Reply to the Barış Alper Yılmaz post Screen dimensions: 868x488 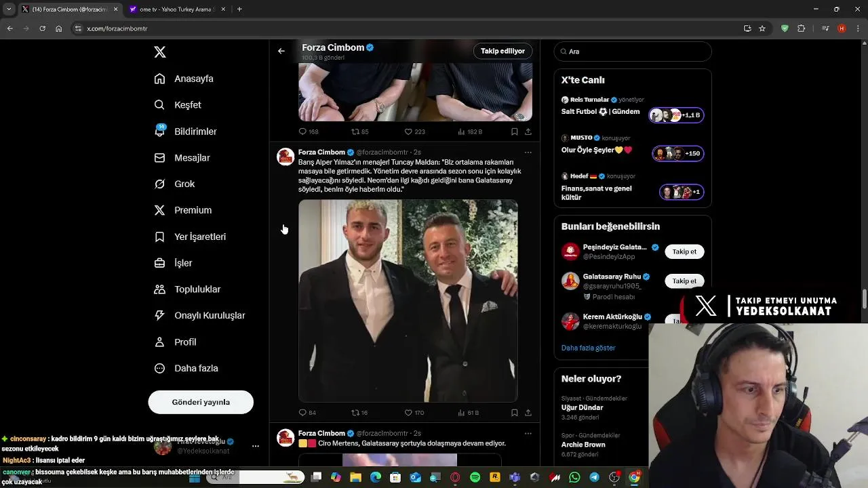coord(307,413)
